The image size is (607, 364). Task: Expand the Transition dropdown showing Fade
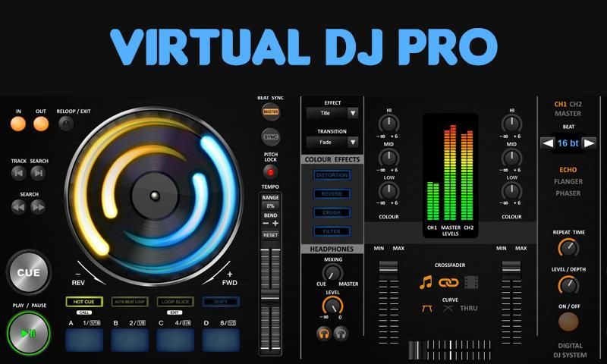(x=332, y=141)
